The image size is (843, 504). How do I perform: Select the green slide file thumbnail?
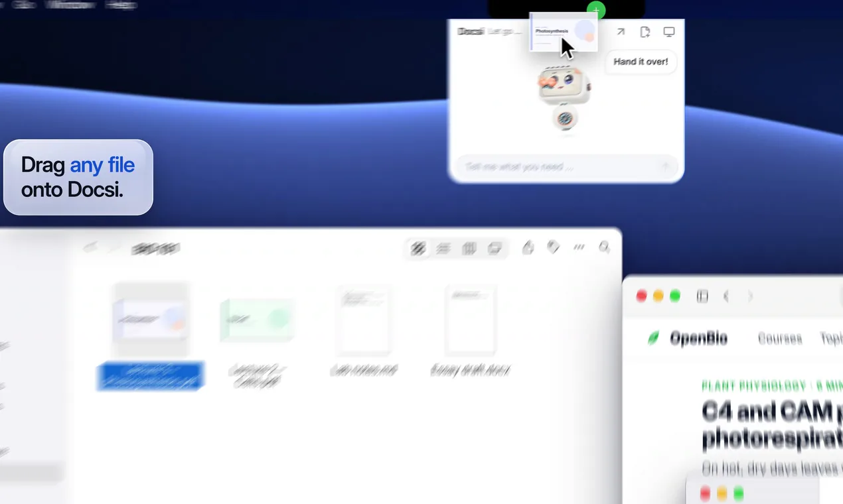(257, 320)
